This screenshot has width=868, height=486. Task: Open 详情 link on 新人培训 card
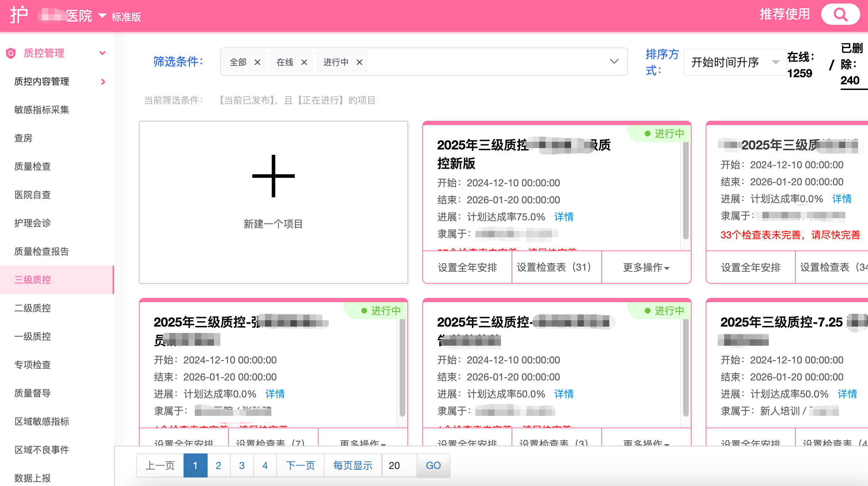click(847, 394)
